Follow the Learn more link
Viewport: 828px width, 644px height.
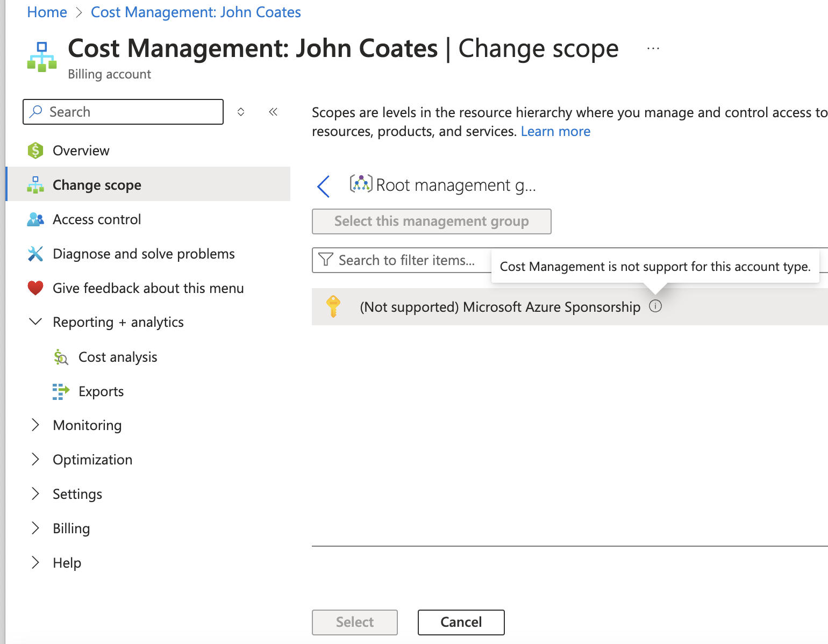tap(555, 131)
